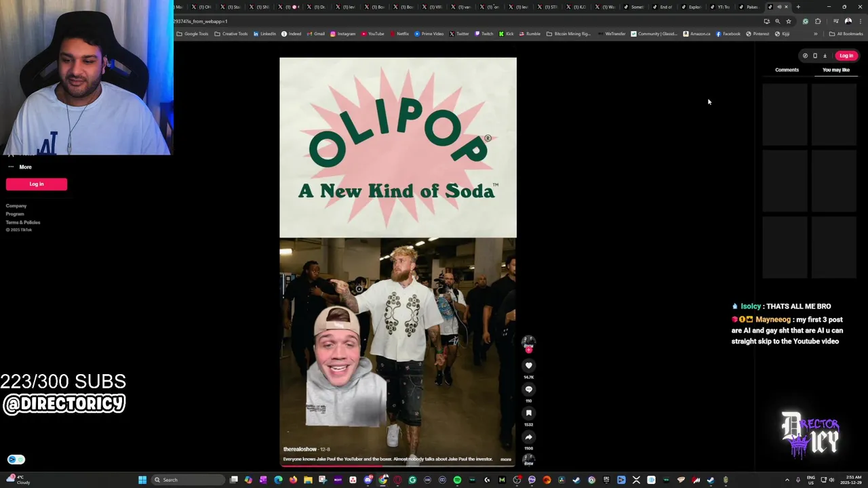
Task: Open the Creative Tools bookmarks folder
Action: coord(231,34)
